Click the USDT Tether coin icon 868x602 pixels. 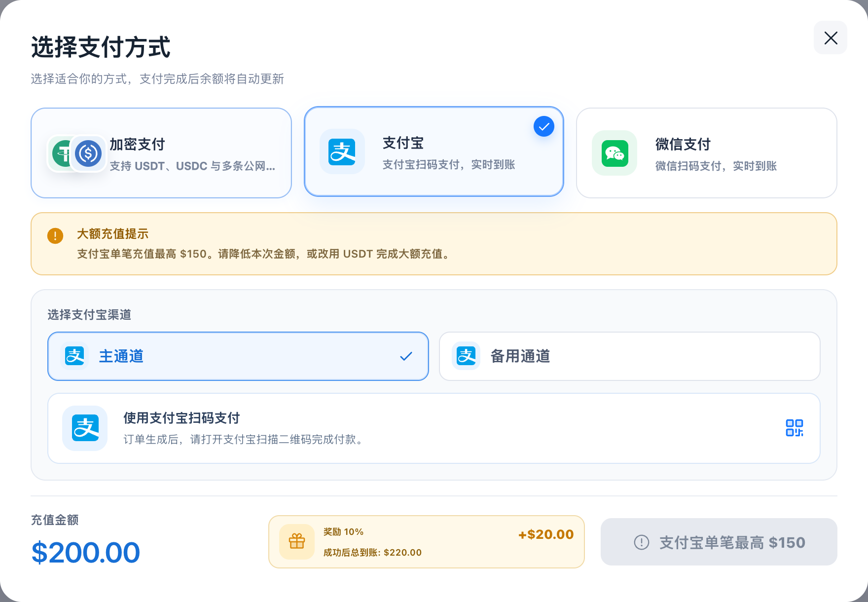coord(61,153)
